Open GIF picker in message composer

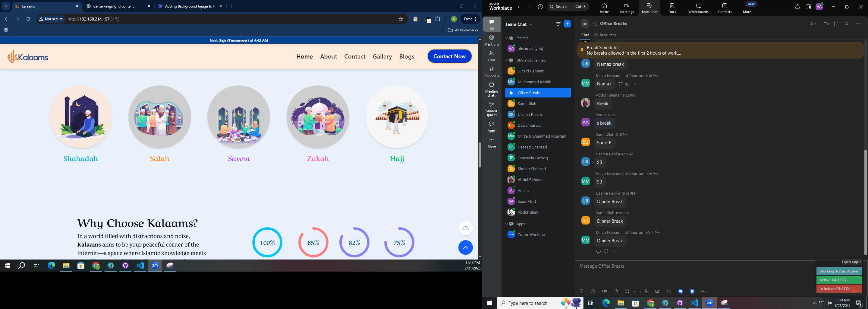[604, 291]
